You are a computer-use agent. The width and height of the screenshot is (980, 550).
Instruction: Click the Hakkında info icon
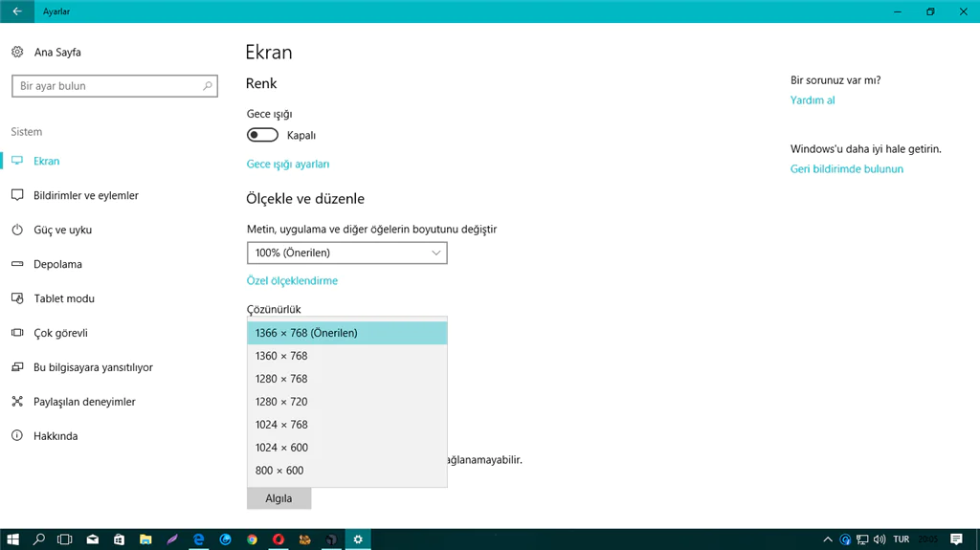coord(17,436)
